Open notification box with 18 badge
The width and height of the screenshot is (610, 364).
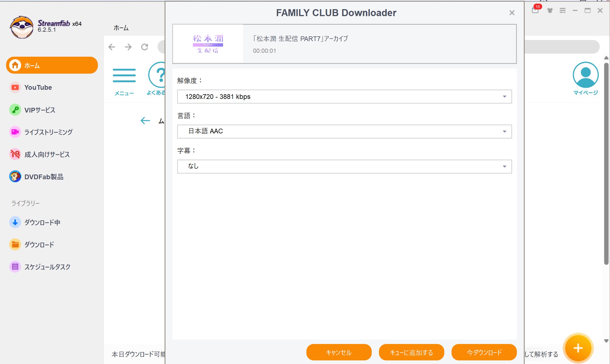point(535,10)
